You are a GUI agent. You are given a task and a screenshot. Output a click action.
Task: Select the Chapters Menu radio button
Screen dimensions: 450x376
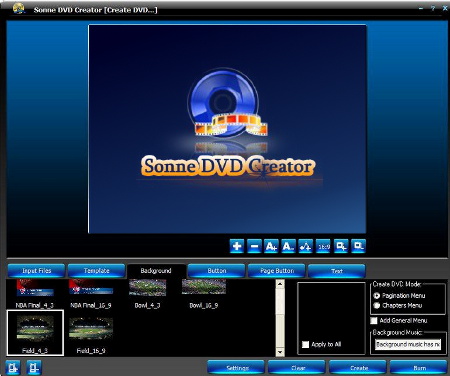coord(377,305)
